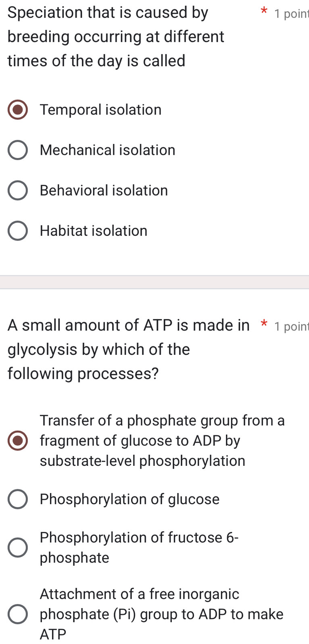Click the Phosphorylation of glucose label text
309x644 pixels.
pos(129,499)
